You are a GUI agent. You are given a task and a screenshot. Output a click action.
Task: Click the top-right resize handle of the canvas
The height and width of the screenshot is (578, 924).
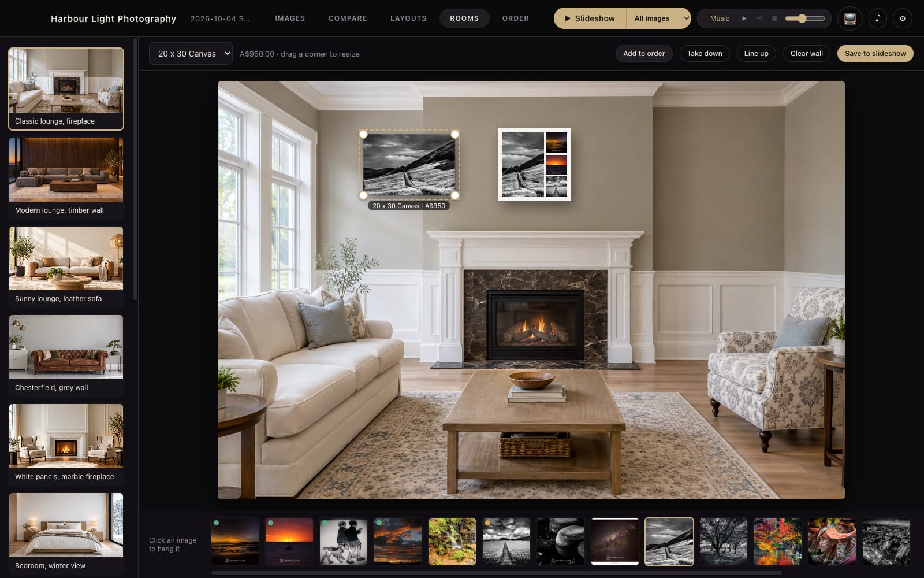tap(455, 134)
